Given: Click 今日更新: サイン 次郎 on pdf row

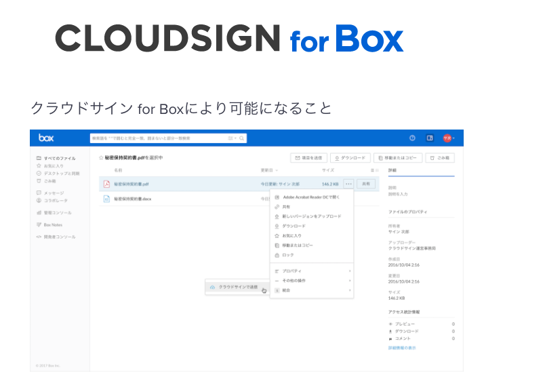Looking at the screenshot, I should coord(280,184).
